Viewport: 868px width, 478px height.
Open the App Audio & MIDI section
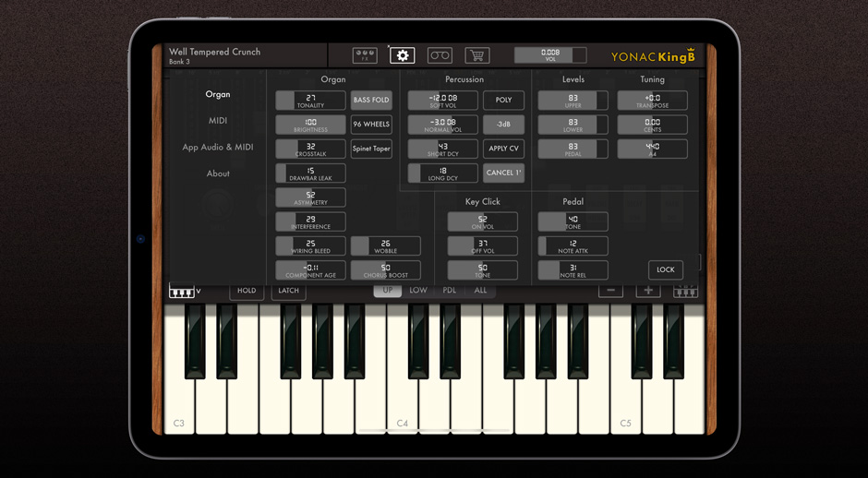(218, 148)
